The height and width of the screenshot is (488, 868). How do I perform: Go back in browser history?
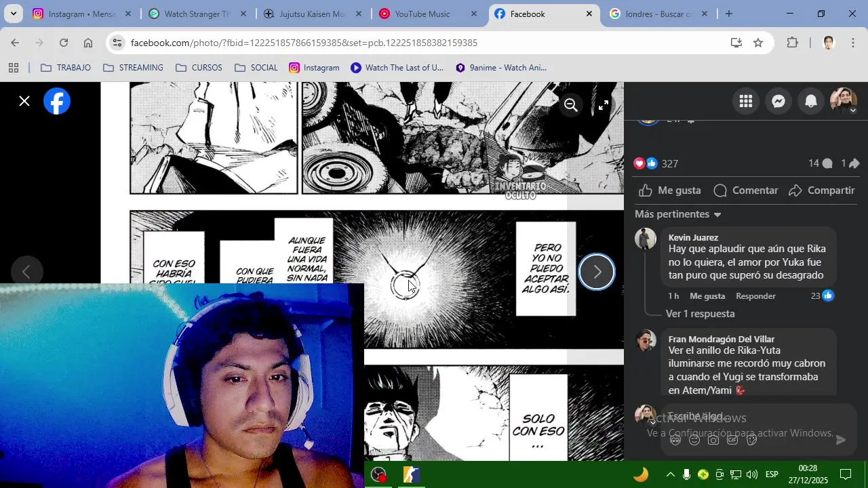click(x=15, y=43)
